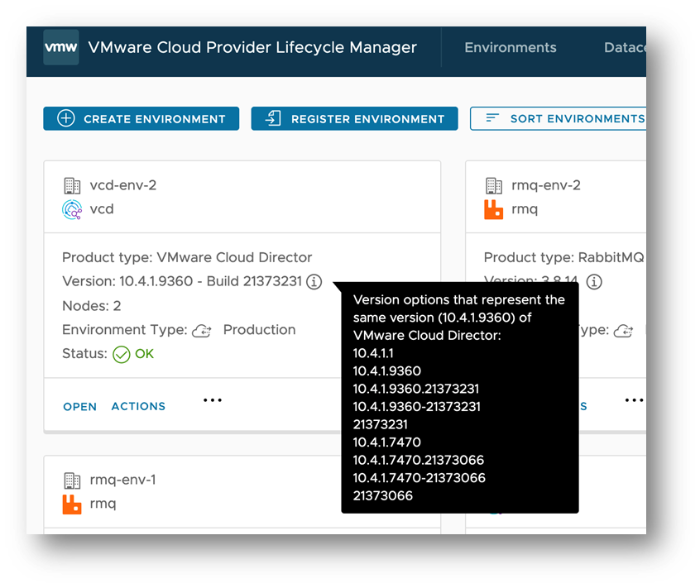Click the version info icon for vcd-env-2
The height and width of the screenshot is (588, 700).
pos(314,282)
